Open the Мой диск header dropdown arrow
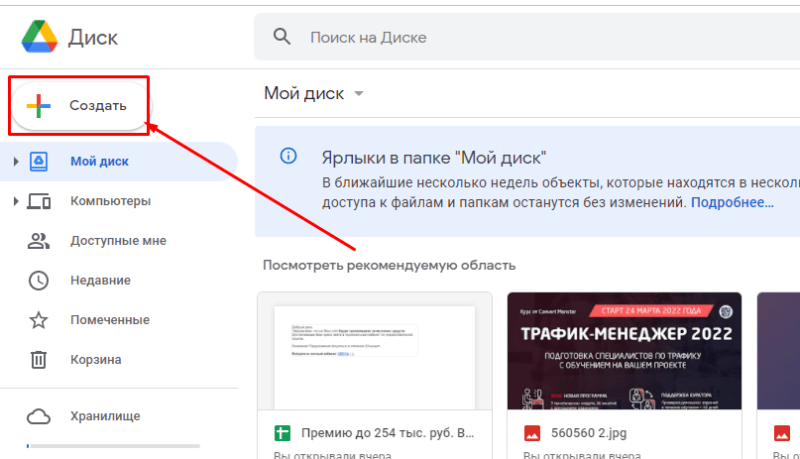800x459 pixels. (359, 94)
